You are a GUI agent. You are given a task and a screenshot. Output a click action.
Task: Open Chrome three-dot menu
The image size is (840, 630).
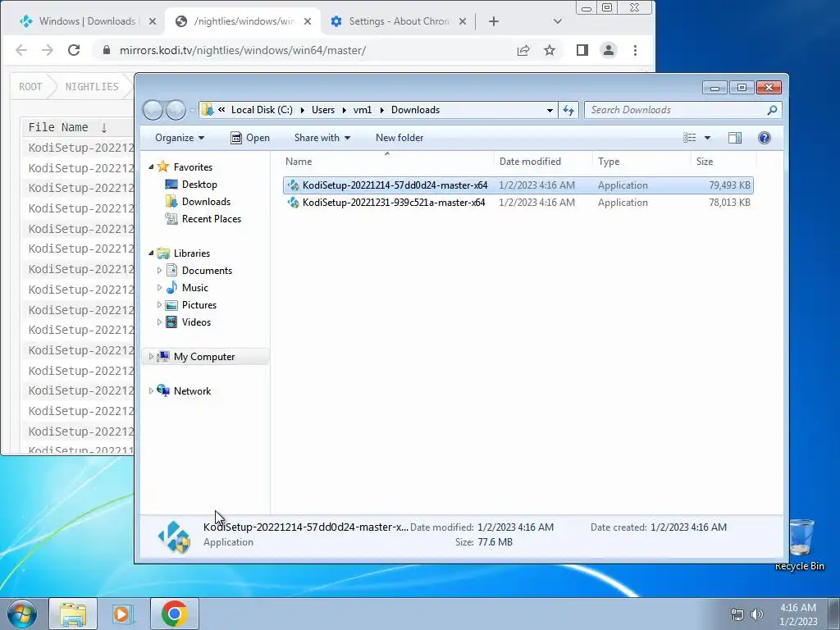(x=636, y=50)
